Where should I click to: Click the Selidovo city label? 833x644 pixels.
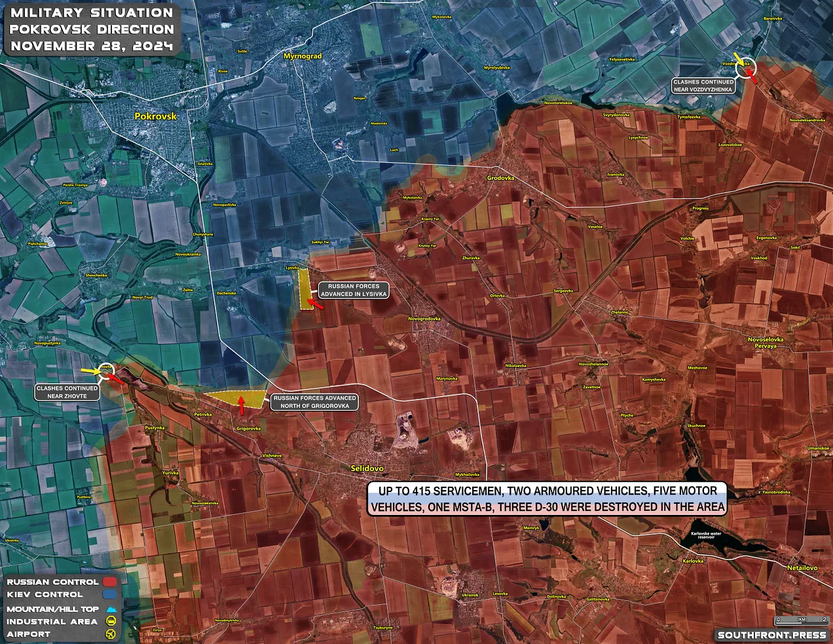point(367,468)
